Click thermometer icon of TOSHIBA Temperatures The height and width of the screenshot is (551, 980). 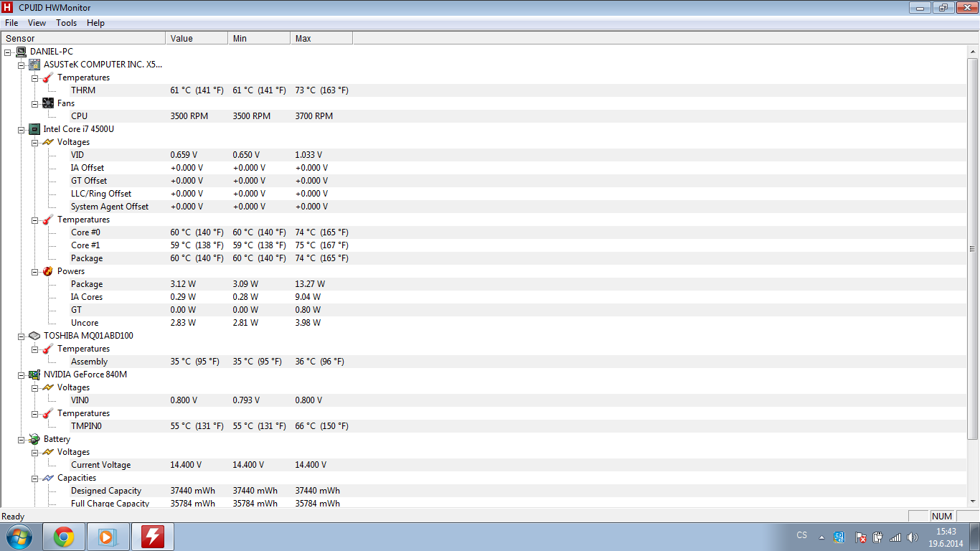click(x=48, y=349)
